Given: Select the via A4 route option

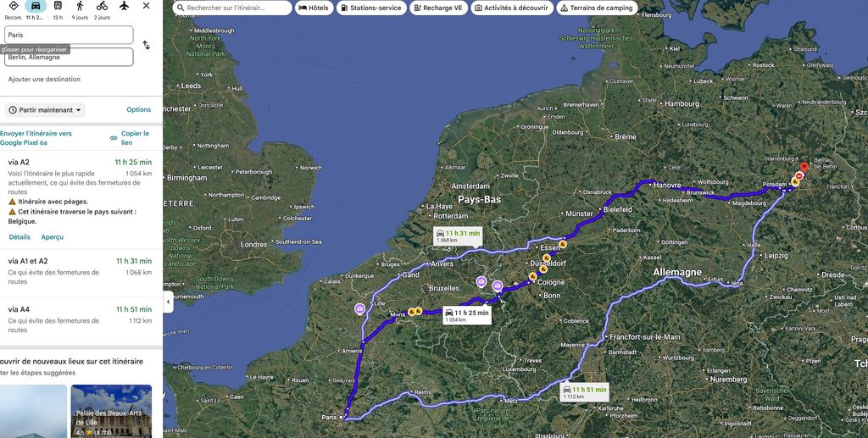Looking at the screenshot, I should 80,319.
